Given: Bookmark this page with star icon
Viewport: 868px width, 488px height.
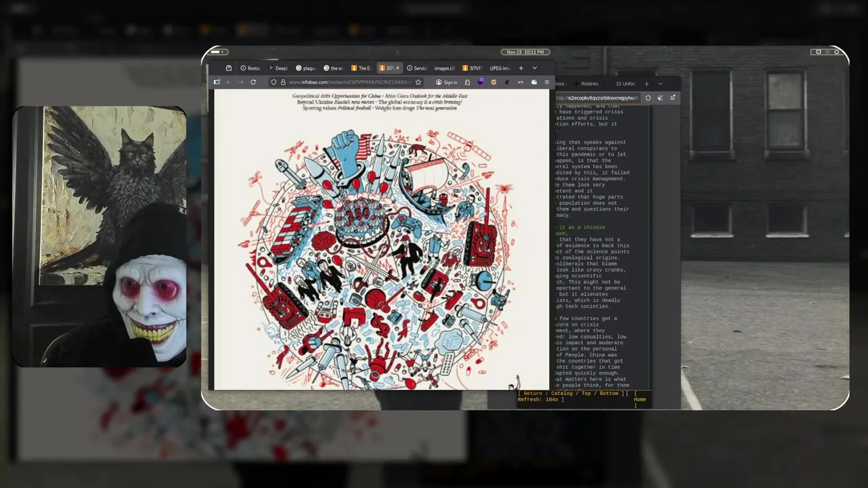Looking at the screenshot, I should (x=418, y=82).
